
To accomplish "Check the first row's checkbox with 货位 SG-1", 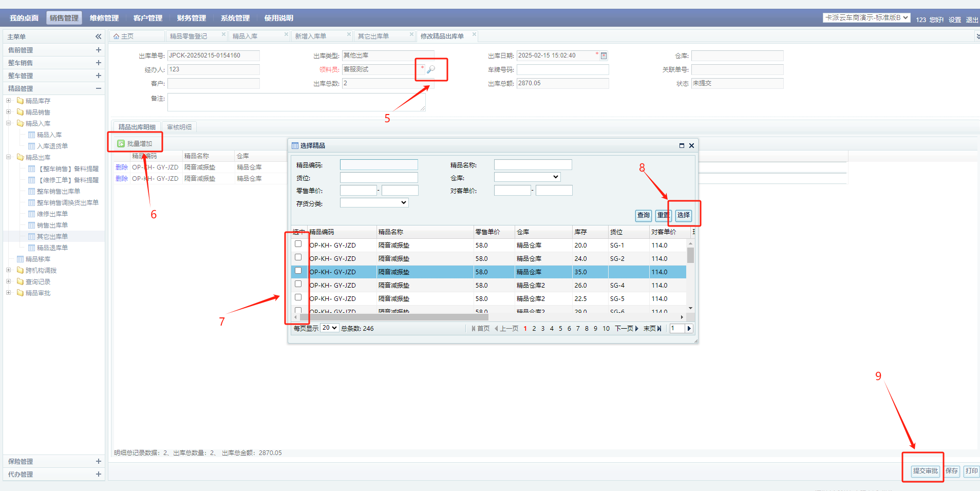I will pos(298,244).
